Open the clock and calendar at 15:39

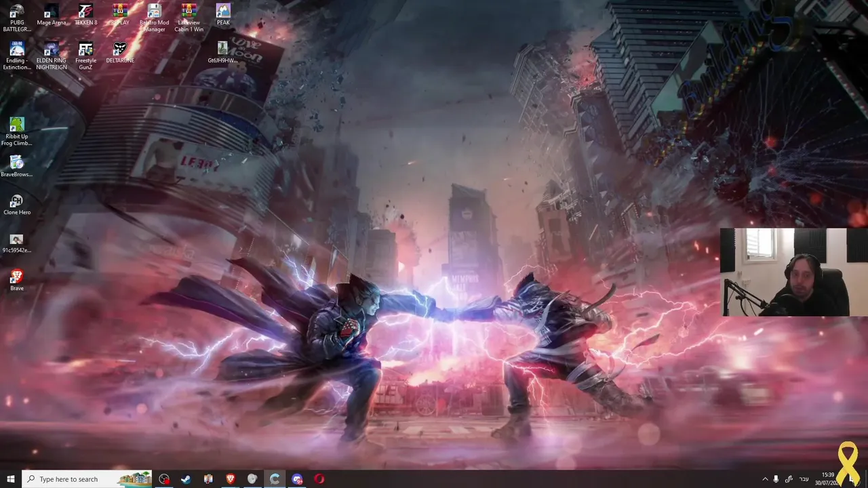coord(827,479)
